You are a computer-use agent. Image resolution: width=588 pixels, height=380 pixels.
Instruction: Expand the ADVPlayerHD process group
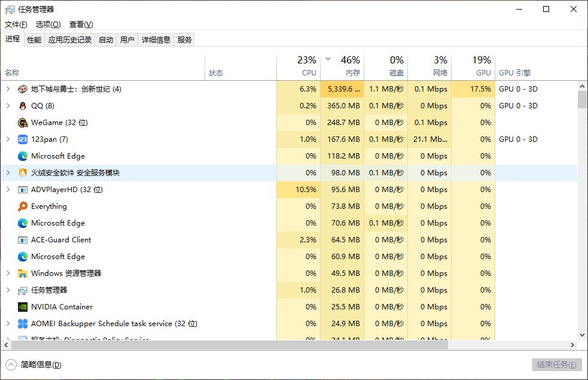coord(8,190)
